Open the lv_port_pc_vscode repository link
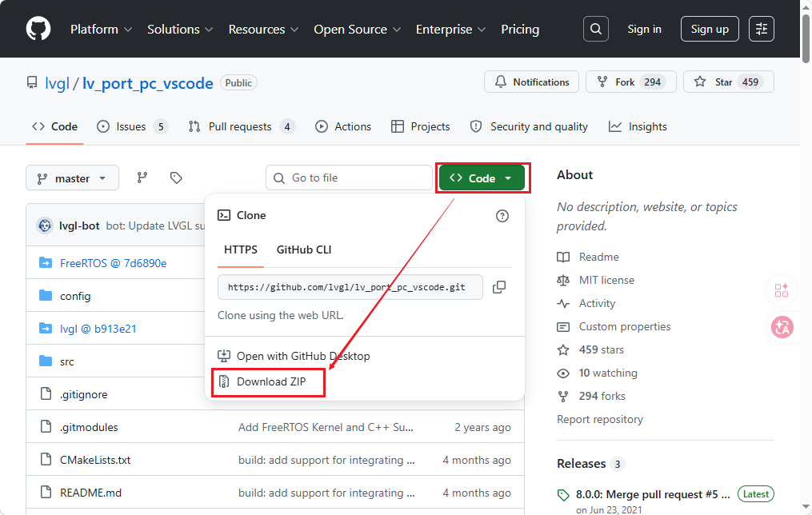 (x=147, y=83)
